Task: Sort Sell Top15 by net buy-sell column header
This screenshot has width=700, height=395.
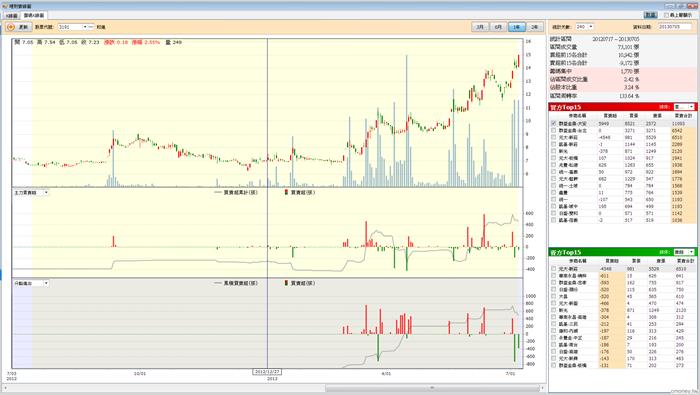Action: pos(612,261)
